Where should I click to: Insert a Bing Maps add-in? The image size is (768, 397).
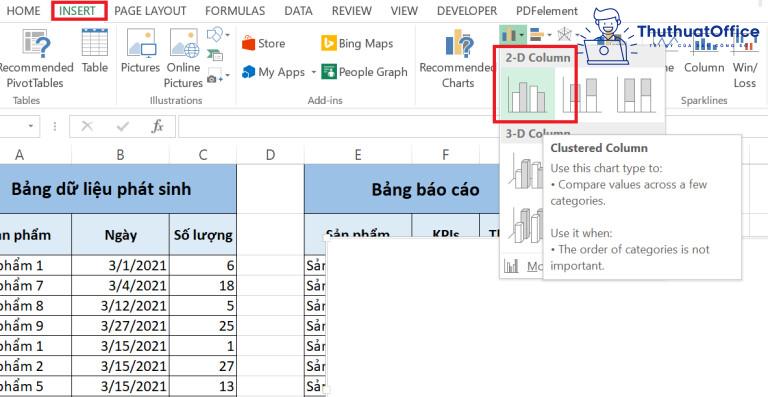click(x=357, y=44)
